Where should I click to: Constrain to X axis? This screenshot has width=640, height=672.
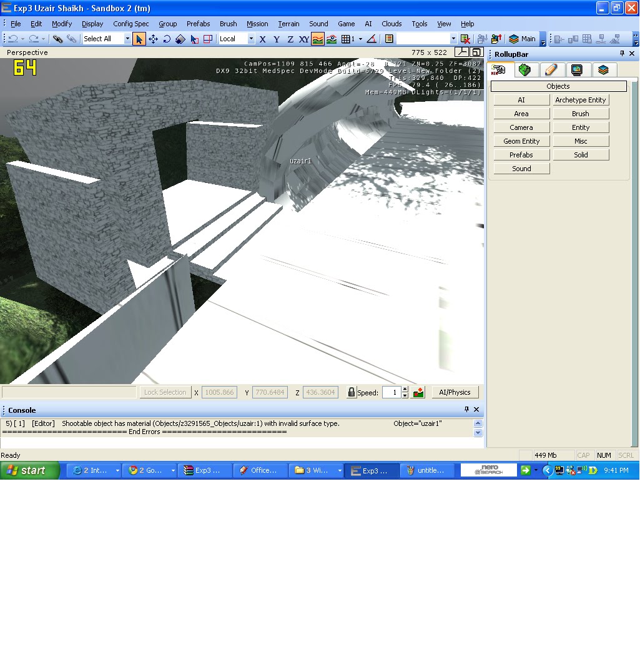(263, 39)
